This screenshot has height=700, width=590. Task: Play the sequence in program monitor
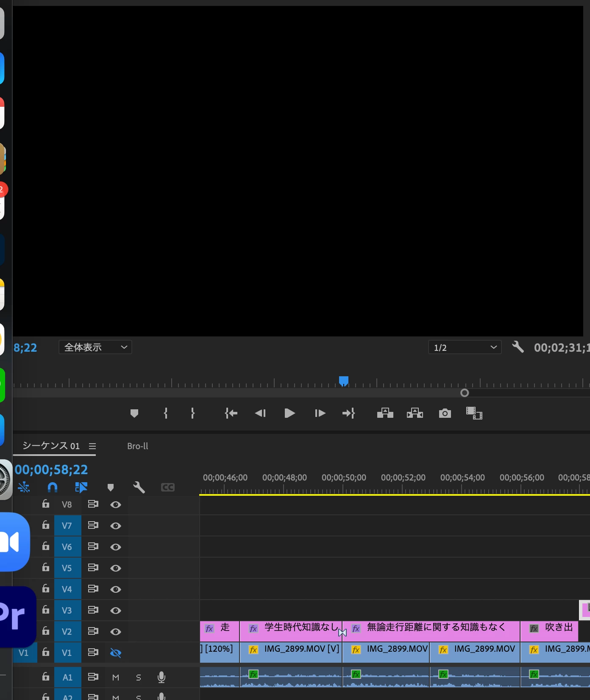(x=289, y=413)
